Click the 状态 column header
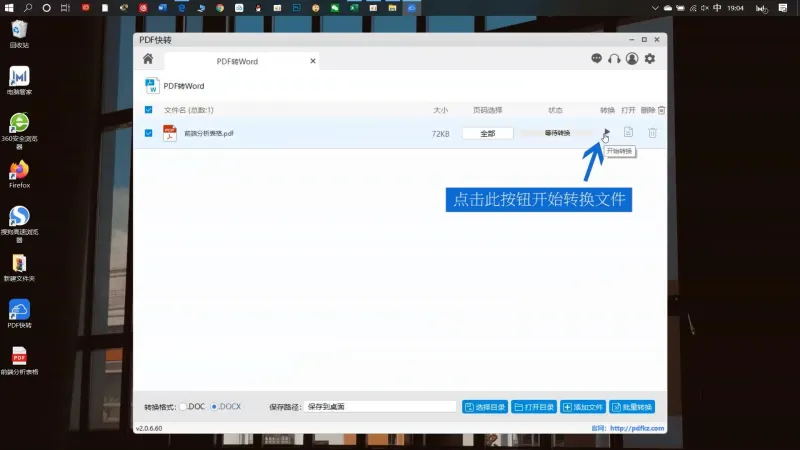Screen dimensions: 800x450 (555, 110)
